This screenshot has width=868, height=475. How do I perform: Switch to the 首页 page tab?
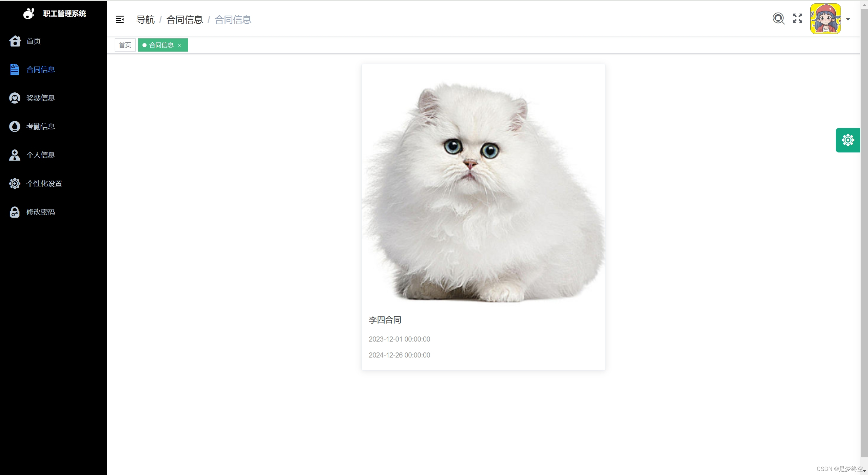pos(125,45)
